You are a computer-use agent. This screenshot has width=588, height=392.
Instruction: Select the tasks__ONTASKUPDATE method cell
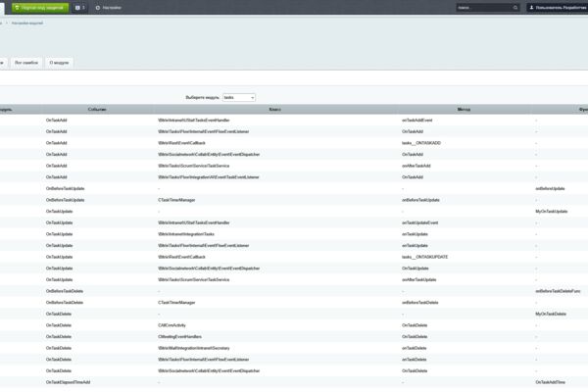click(x=424, y=257)
